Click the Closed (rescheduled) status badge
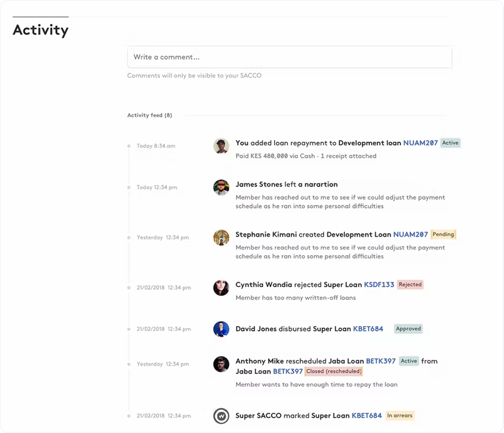Viewport: 504px width, 433px height. click(333, 371)
